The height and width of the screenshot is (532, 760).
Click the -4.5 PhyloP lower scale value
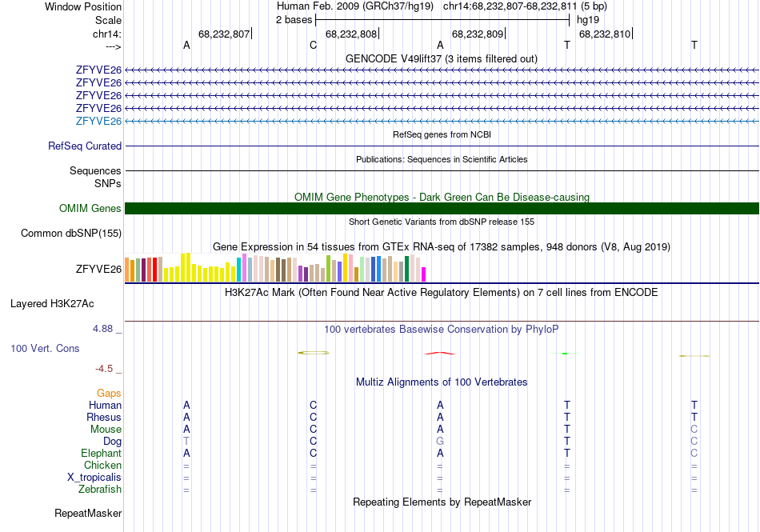tap(104, 369)
